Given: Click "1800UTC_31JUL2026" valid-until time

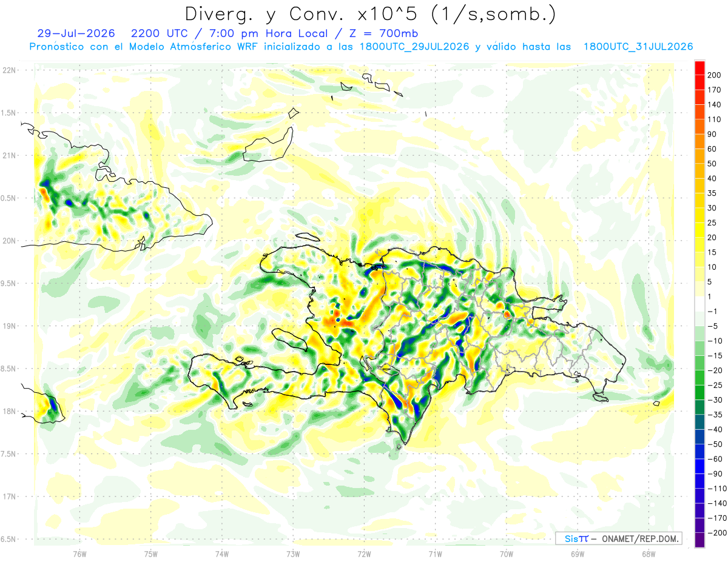Looking at the screenshot, I should [638, 47].
